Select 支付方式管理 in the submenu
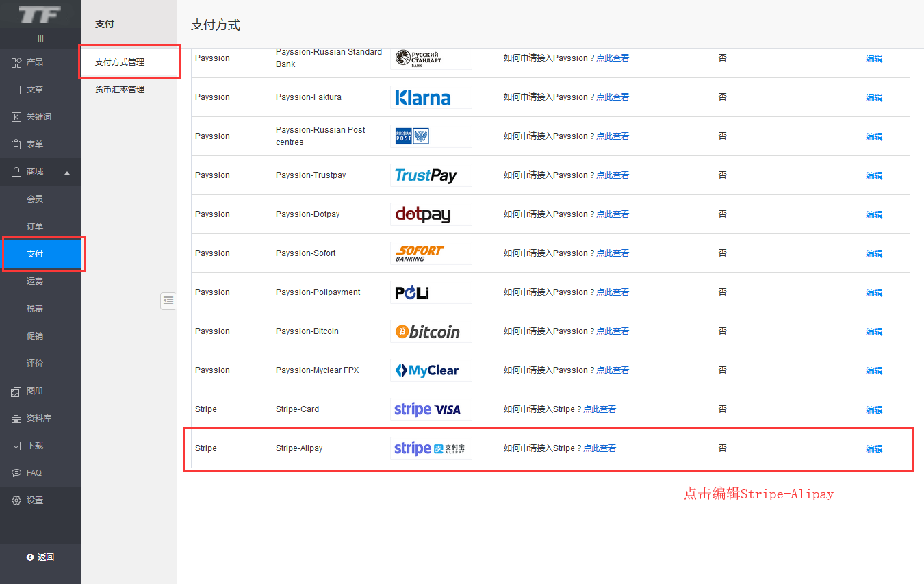 [x=120, y=62]
